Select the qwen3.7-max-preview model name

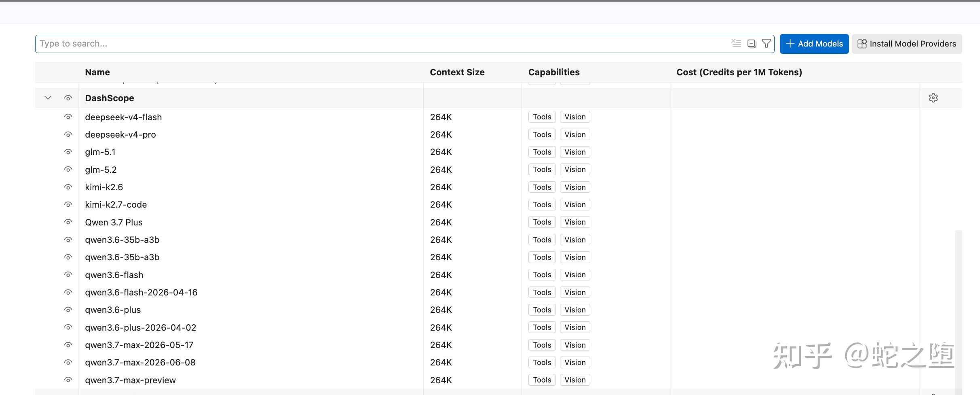point(130,380)
